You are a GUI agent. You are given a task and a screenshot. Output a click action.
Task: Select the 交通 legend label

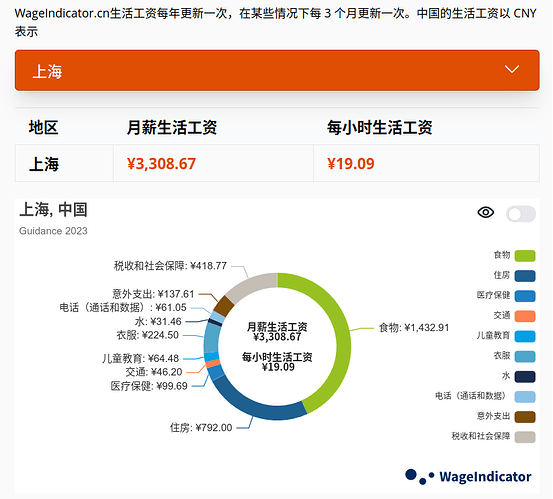(502, 315)
